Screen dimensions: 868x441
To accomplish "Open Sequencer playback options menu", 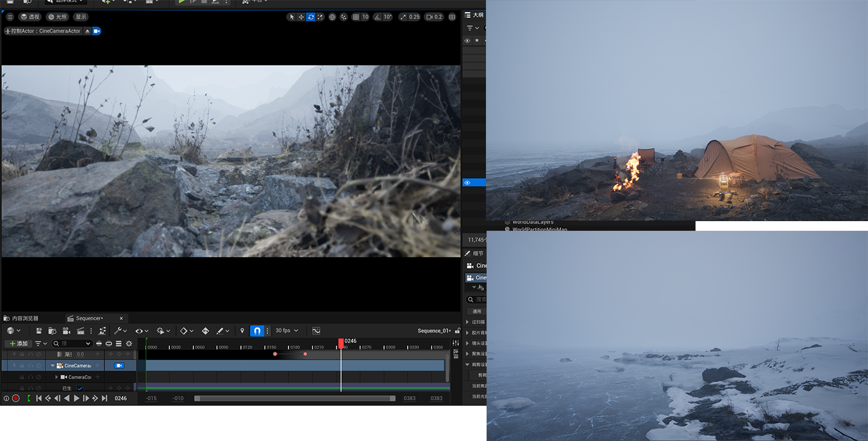I will [163, 331].
